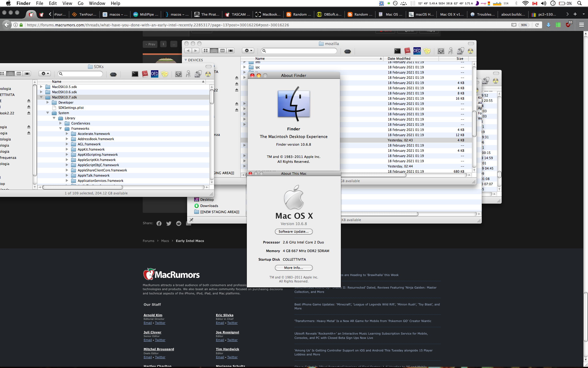This screenshot has width=588, height=368.
Task: Share thread via Facebook icon
Action: pyautogui.click(x=159, y=224)
